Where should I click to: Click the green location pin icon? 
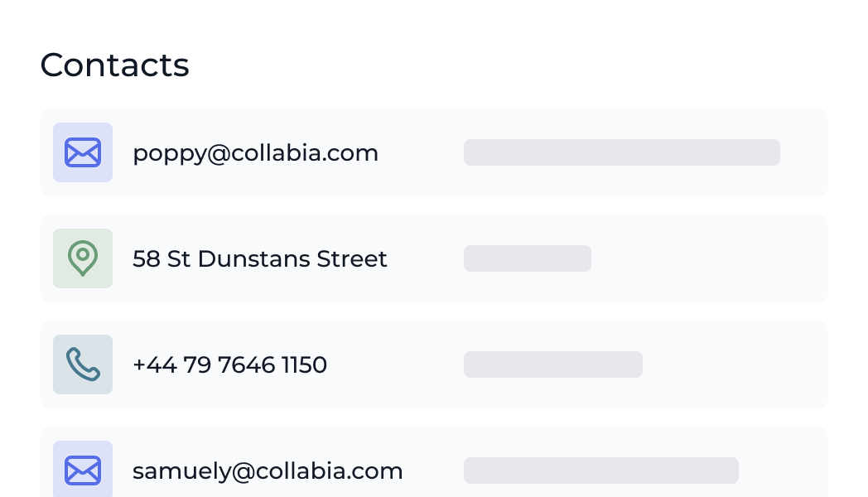(83, 258)
